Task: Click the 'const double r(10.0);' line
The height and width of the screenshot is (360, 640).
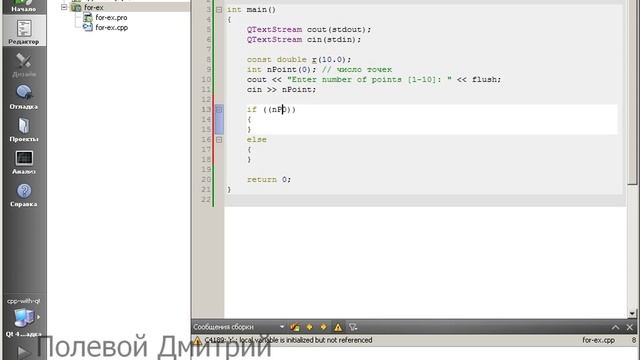Action: (x=299, y=60)
